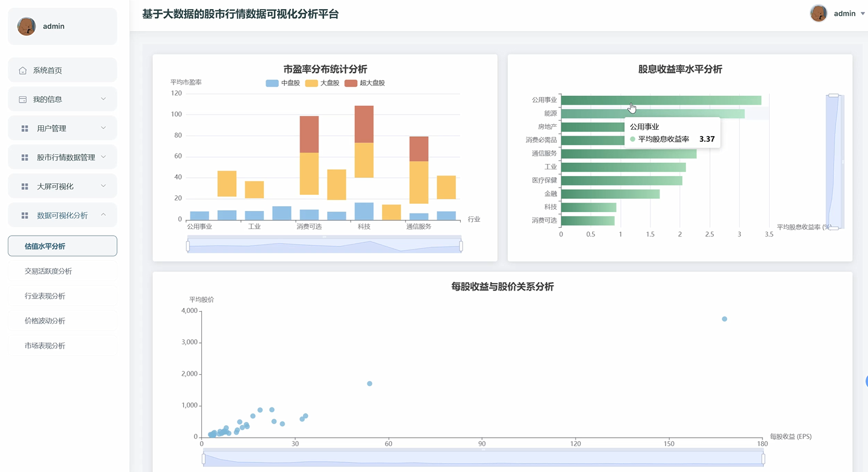Expand the 我的信息 menu chevron

[103, 99]
